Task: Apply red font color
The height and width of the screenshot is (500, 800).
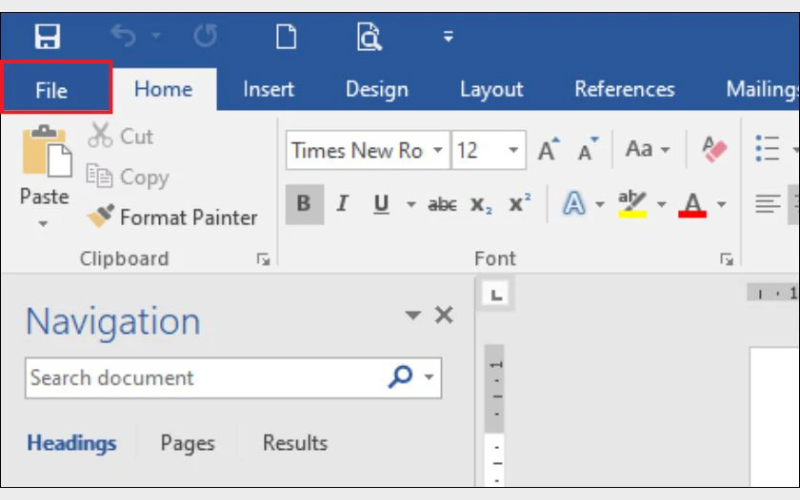Action: point(692,204)
